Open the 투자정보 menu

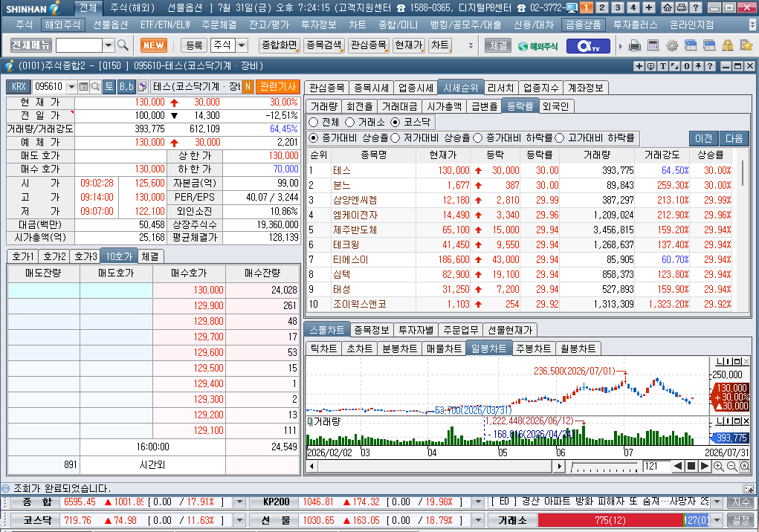318,25
